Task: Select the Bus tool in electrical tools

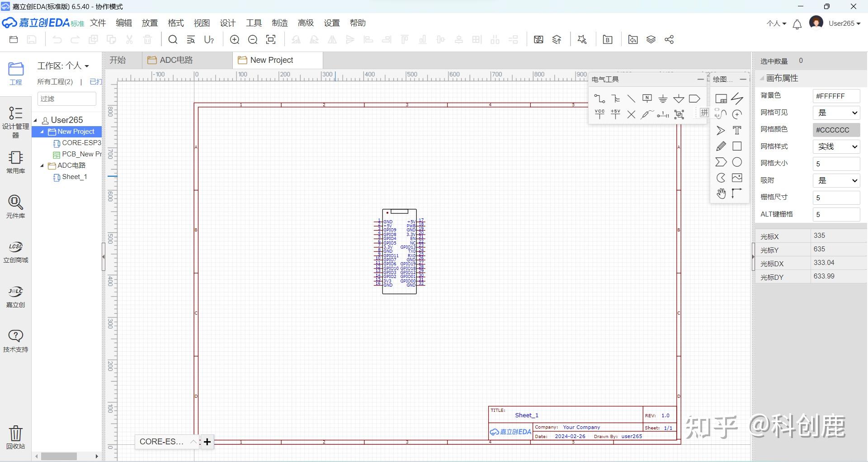Action: 615,99
